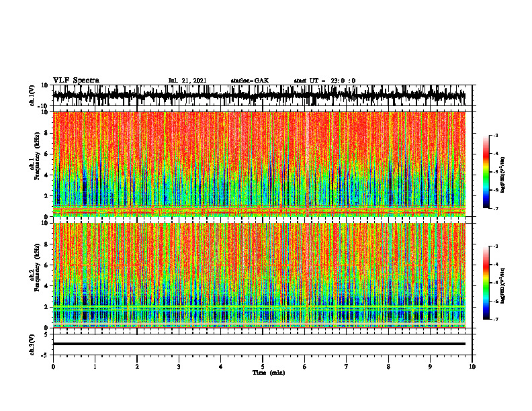Click the 'start UT = 23:0 :0' text
Screen dimensions: 532x411
324,81
